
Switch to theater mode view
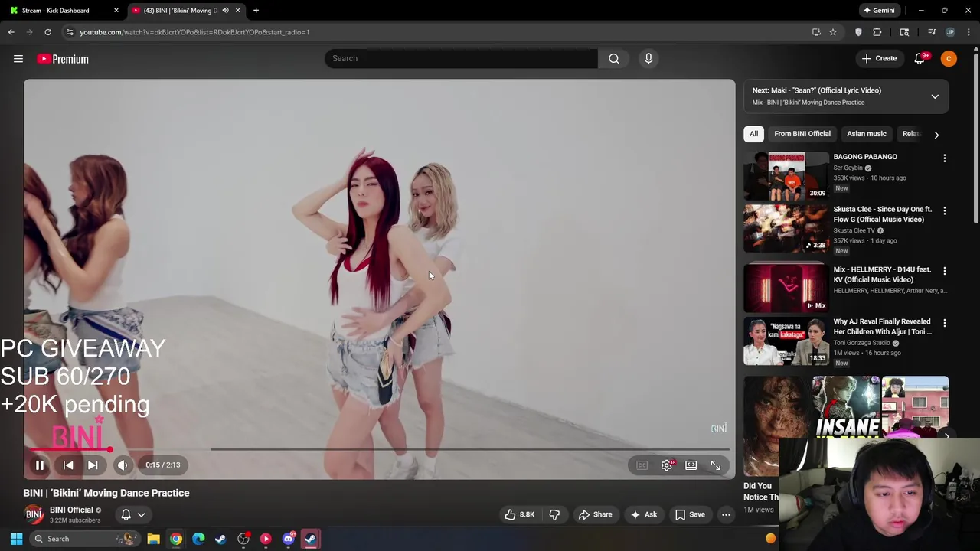coord(691,465)
